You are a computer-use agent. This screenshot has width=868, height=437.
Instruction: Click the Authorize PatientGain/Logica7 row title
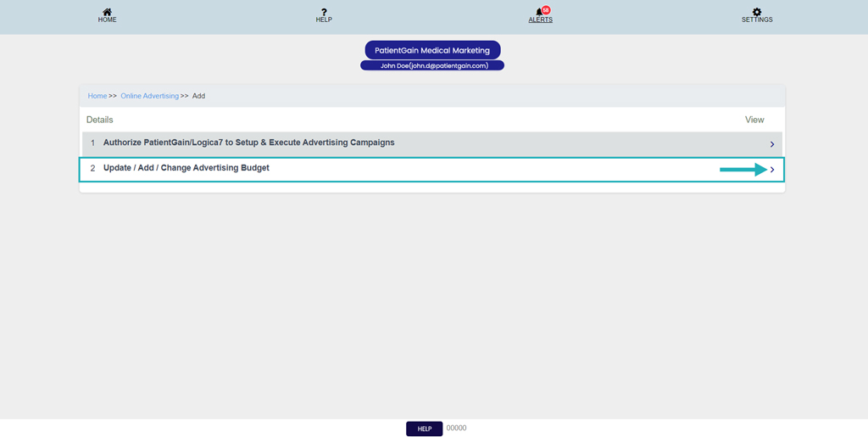(x=248, y=143)
